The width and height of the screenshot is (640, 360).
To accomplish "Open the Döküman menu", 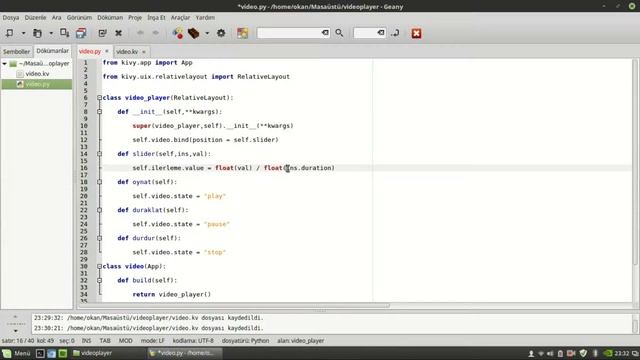I will pyautogui.click(x=110, y=18).
